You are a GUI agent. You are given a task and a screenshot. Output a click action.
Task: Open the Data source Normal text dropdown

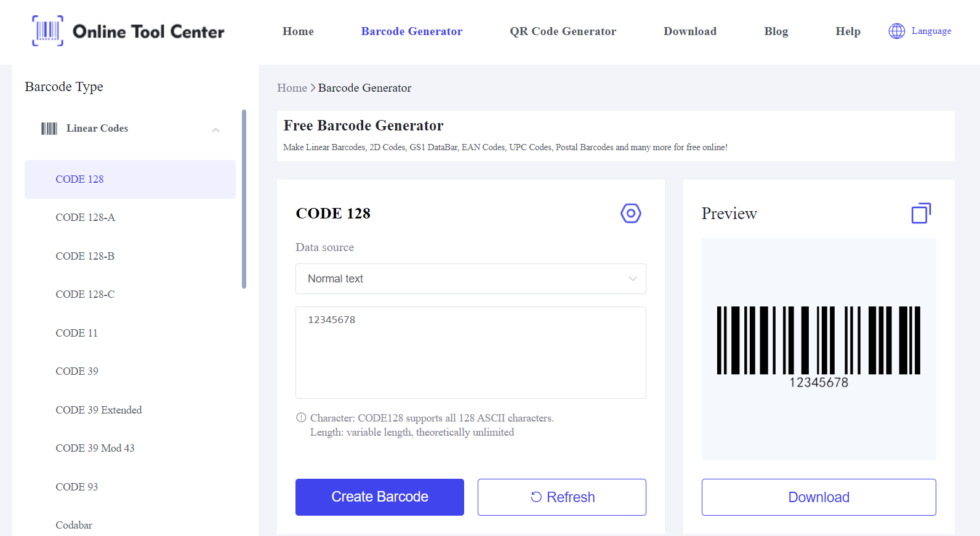click(x=471, y=279)
